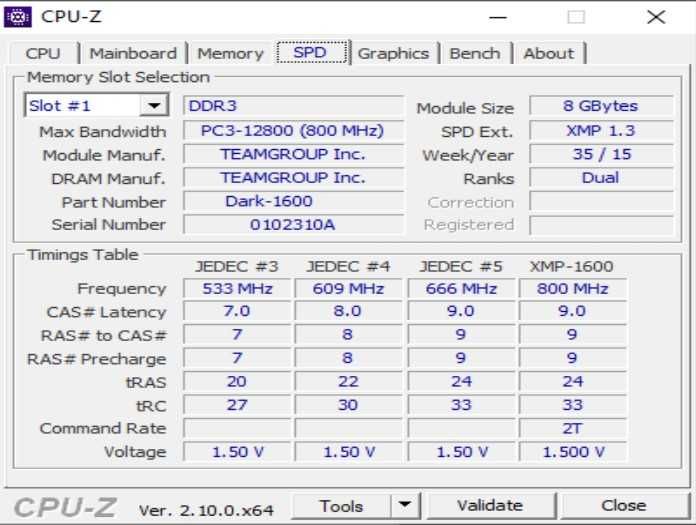Click the XMP-1600 column header
The height and width of the screenshot is (525, 696).
point(572,266)
